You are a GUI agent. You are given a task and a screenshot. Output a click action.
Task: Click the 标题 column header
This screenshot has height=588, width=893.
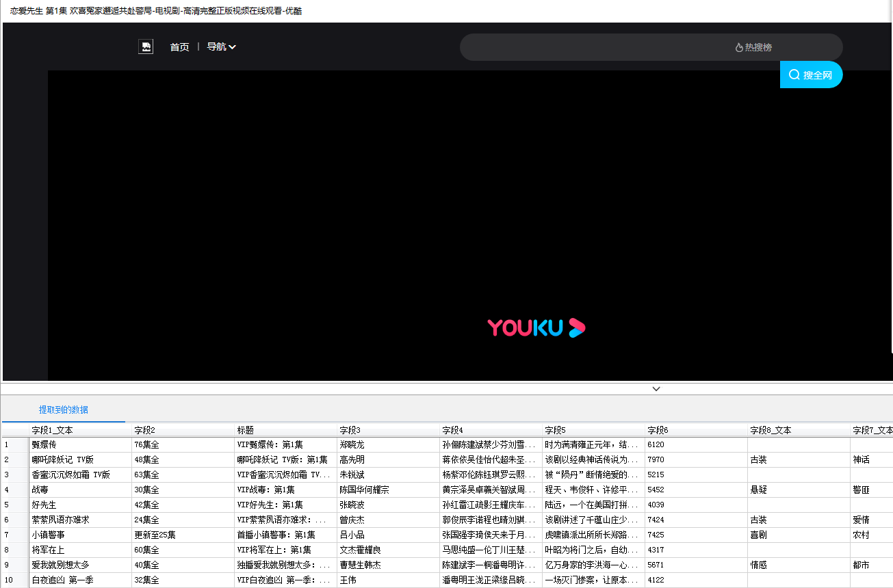[x=286, y=430]
